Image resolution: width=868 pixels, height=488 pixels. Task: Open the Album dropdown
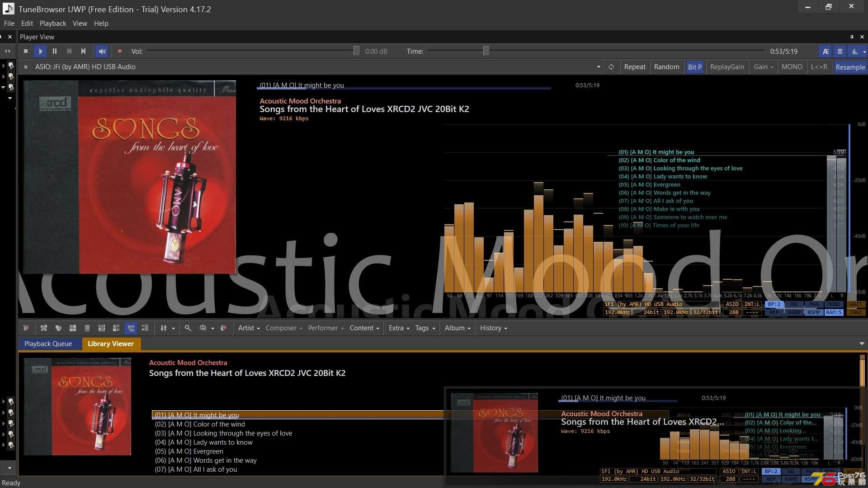click(x=458, y=328)
